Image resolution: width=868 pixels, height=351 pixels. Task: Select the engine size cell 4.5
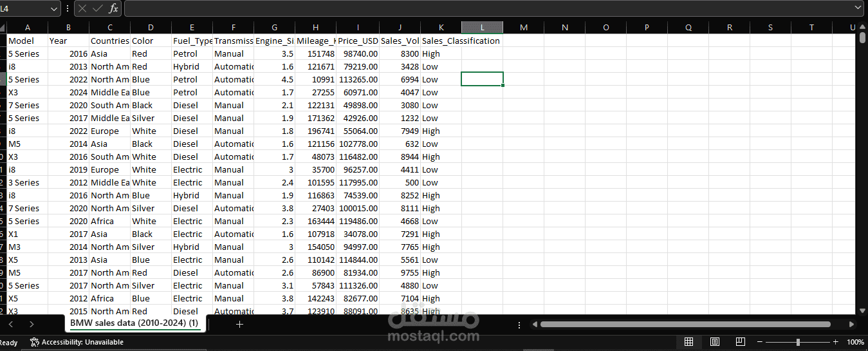pyautogui.click(x=275, y=79)
